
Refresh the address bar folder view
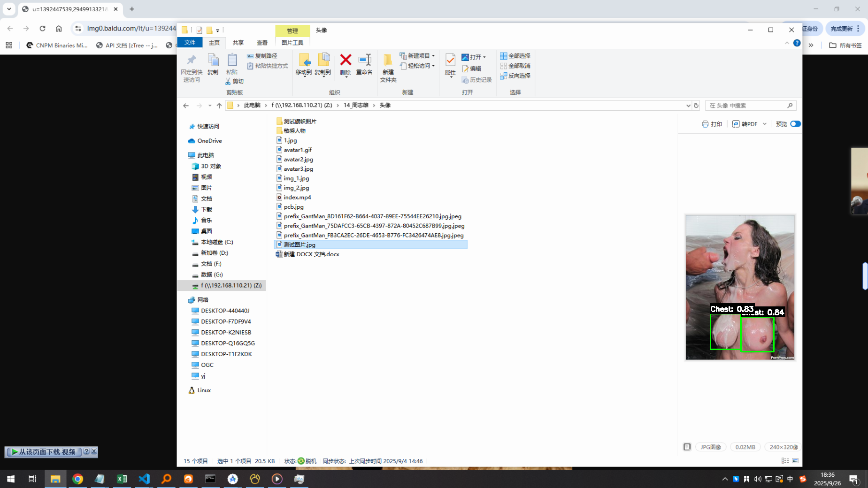[696, 106]
